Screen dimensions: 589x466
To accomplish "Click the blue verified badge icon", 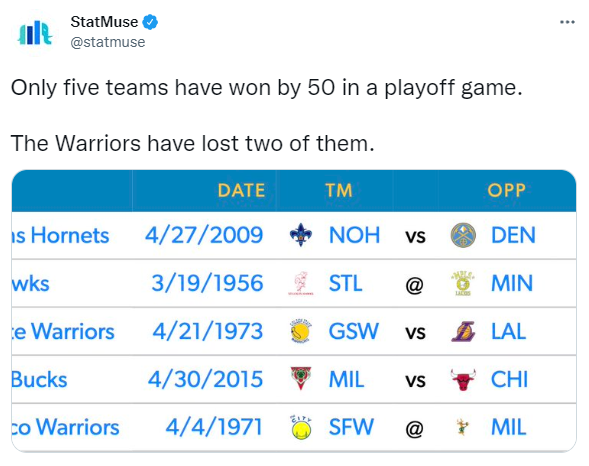I will pyautogui.click(x=150, y=22).
